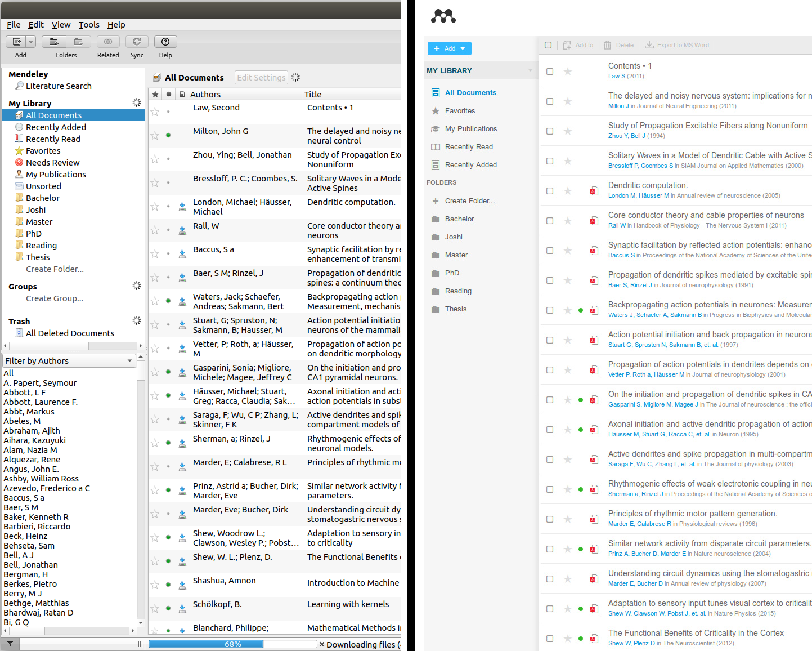The height and width of the screenshot is (651, 812).
Task: Click the Help toolbar icon
Action: (165, 42)
